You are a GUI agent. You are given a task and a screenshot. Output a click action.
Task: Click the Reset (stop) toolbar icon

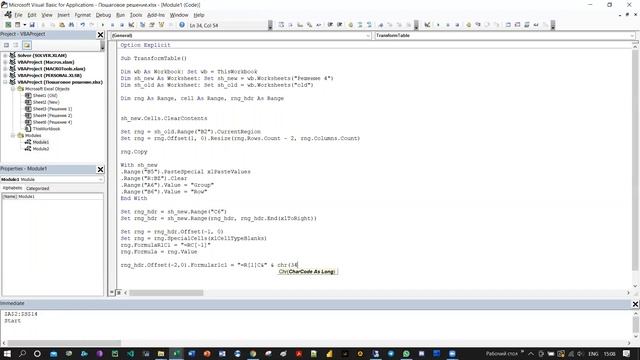[122, 25]
